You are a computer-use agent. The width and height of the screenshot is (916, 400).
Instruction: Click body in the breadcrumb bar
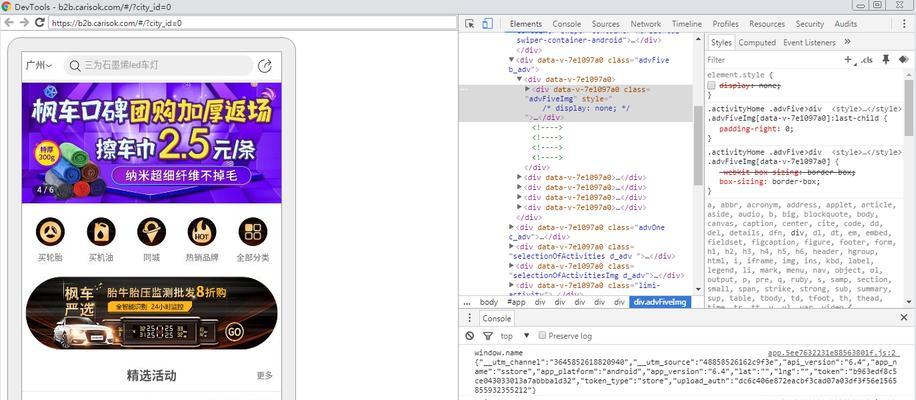[489, 302]
